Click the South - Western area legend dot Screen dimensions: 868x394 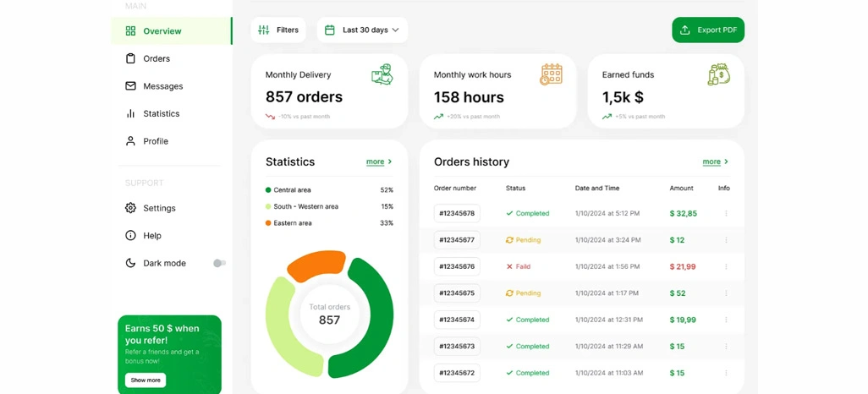pyautogui.click(x=268, y=206)
